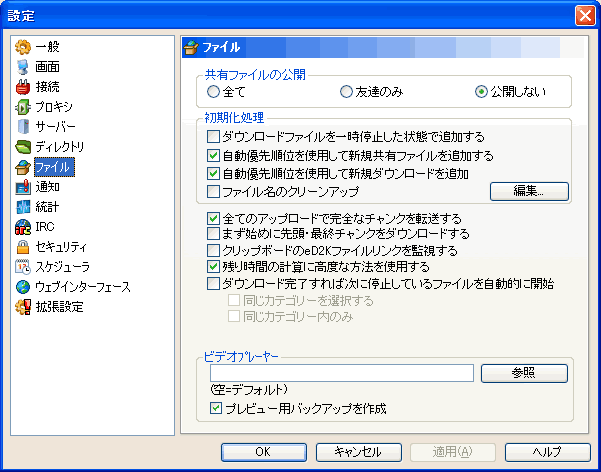Click the red plug icon beside 接続
The width and height of the screenshot is (601, 472).
pos(23,87)
